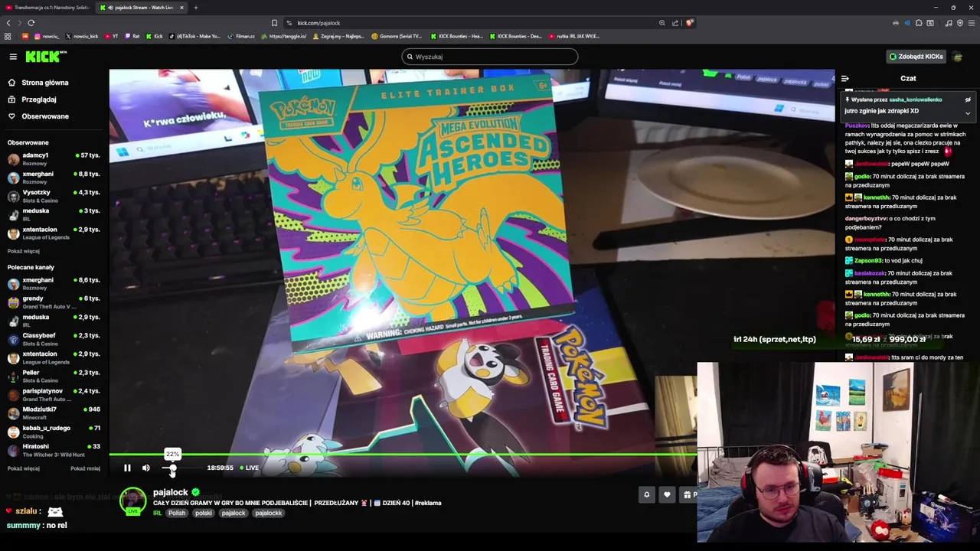This screenshot has height=551, width=980.
Task: Open adamcy1 followed channel
Action: coord(54,159)
